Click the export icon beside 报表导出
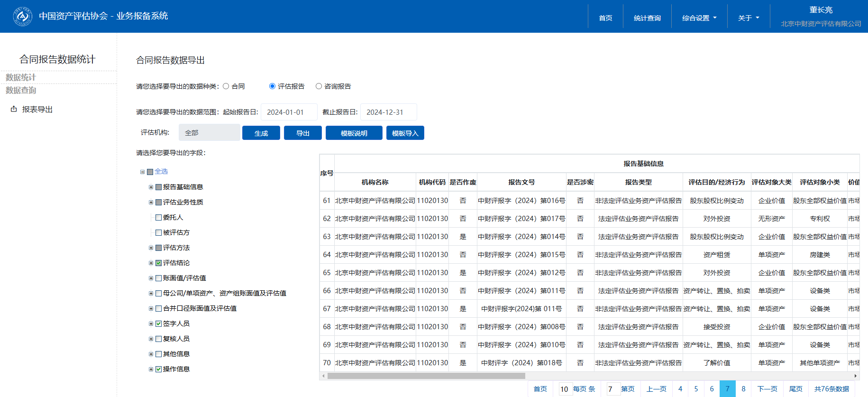868x397 pixels. (x=14, y=109)
